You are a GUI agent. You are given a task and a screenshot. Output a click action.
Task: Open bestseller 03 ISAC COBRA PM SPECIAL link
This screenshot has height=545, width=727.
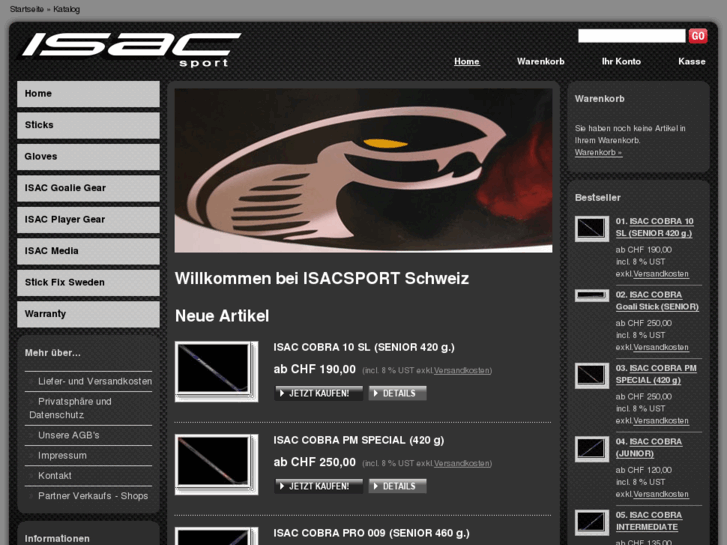click(656, 374)
